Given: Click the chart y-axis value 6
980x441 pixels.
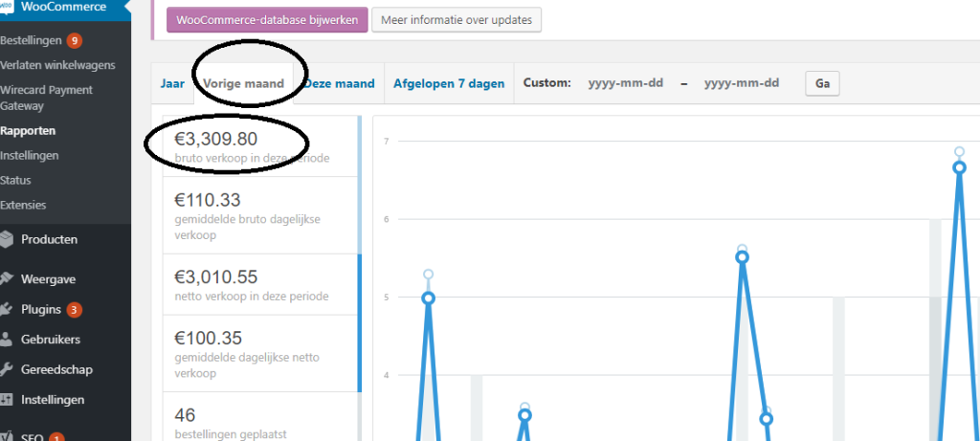Looking at the screenshot, I should coord(387,219).
